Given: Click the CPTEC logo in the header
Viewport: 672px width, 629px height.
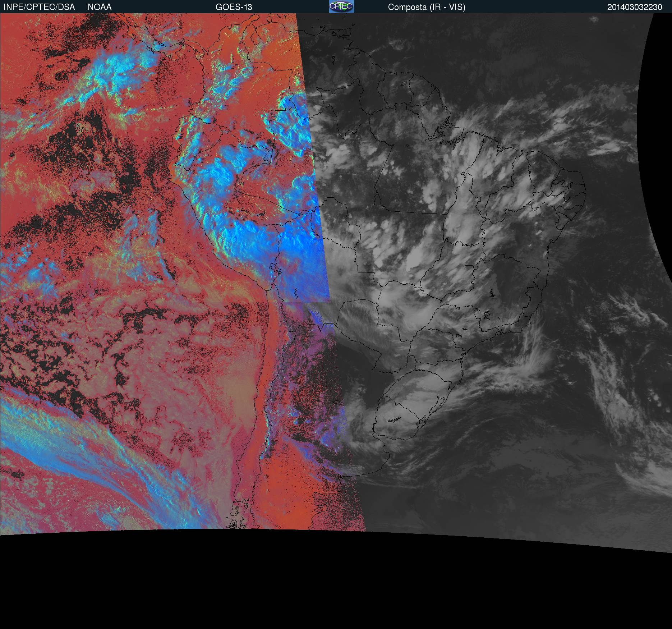Looking at the screenshot, I should (x=341, y=6).
